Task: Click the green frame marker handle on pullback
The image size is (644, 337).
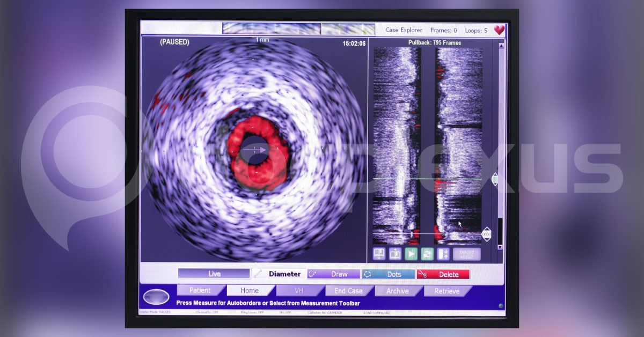Action: (495, 179)
